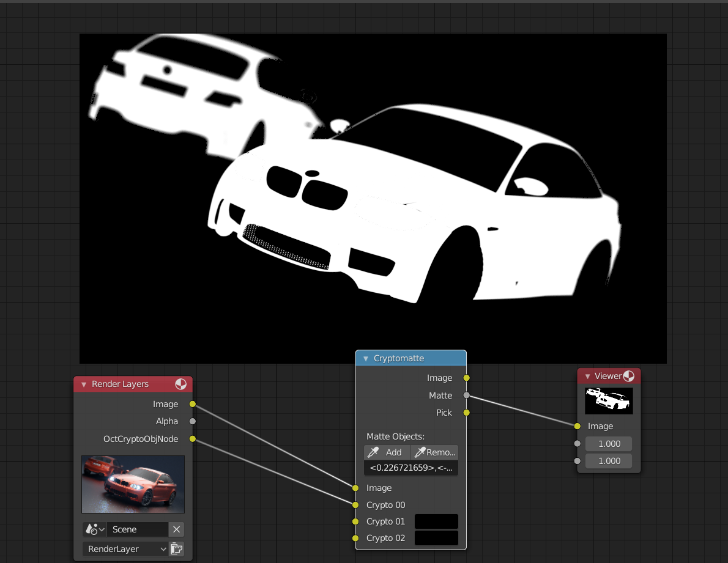
Task: Click Render Layers Alpha output socket
Action: coord(193,422)
